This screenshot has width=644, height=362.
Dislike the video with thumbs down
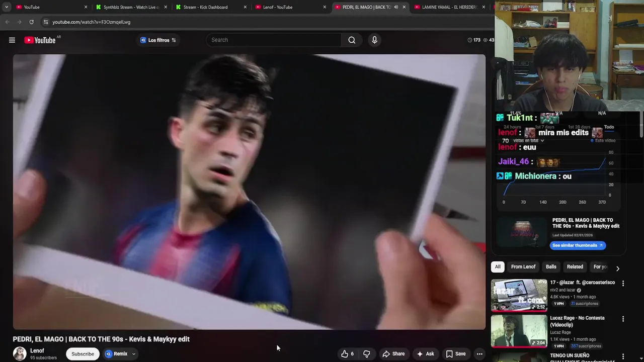click(x=367, y=354)
